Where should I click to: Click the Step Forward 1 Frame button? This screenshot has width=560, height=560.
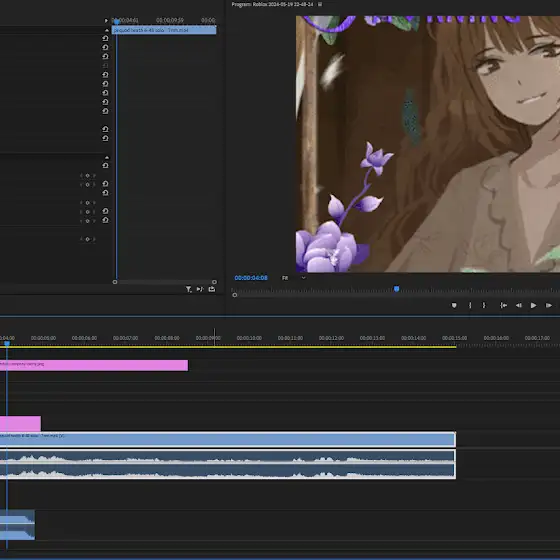pos(549,305)
